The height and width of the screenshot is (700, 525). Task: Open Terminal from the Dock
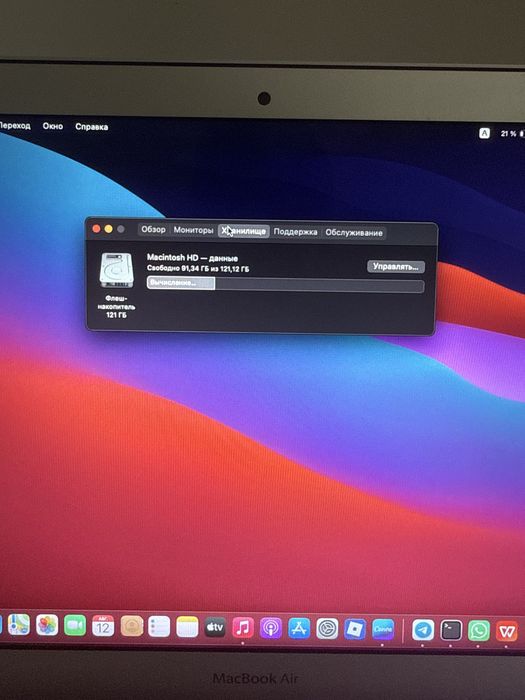pos(451,631)
